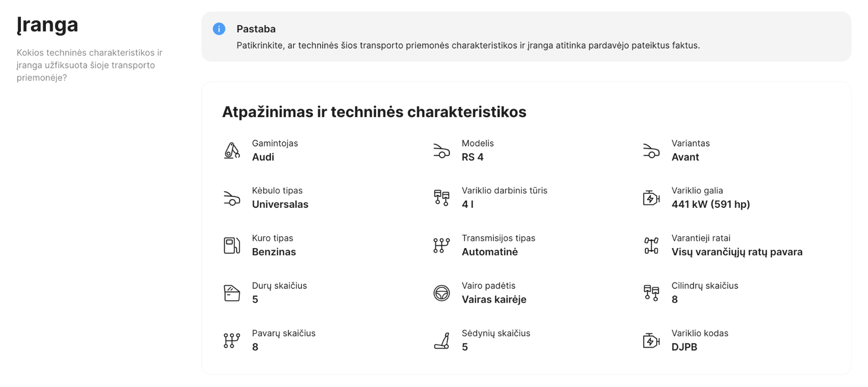Click the Atpažinimas ir techninės charakteristikos title
The image size is (868, 387).
[374, 113]
